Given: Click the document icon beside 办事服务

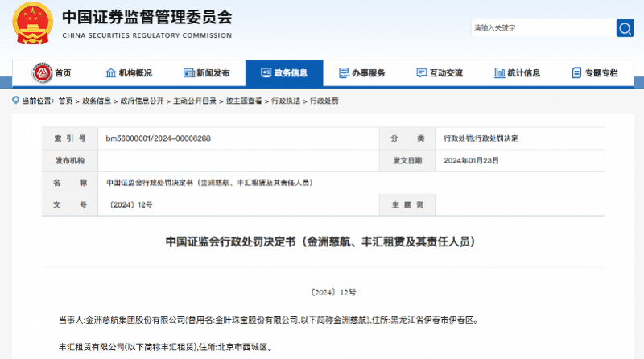Looking at the screenshot, I should click(344, 73).
